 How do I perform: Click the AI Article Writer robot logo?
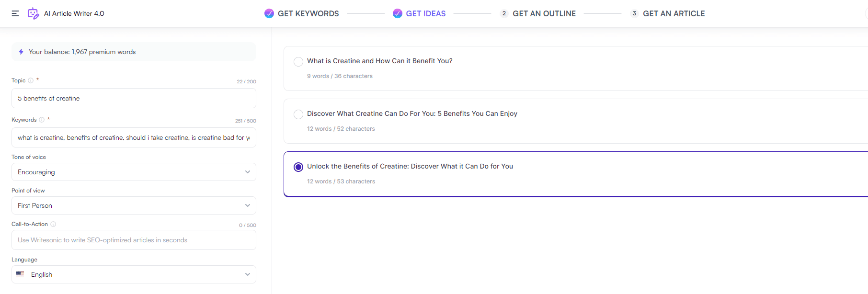pos(33,13)
